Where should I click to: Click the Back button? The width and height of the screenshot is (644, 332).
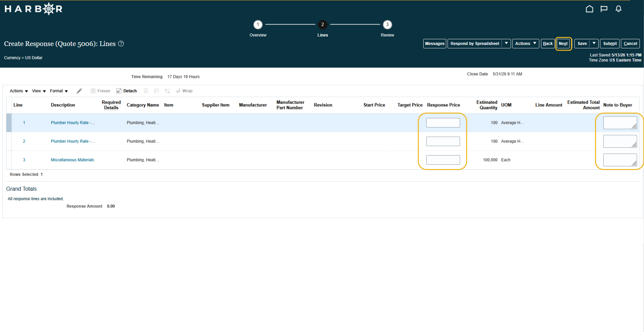[x=548, y=44]
